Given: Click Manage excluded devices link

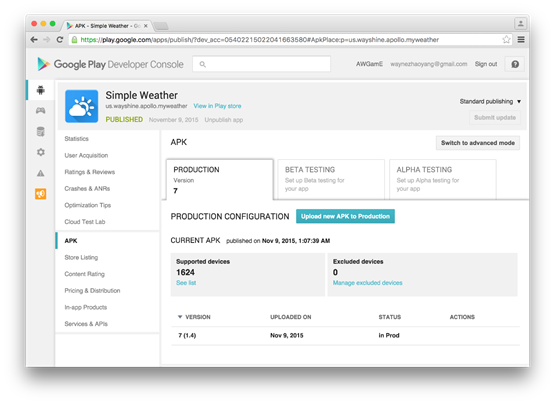Looking at the screenshot, I should click(367, 283).
